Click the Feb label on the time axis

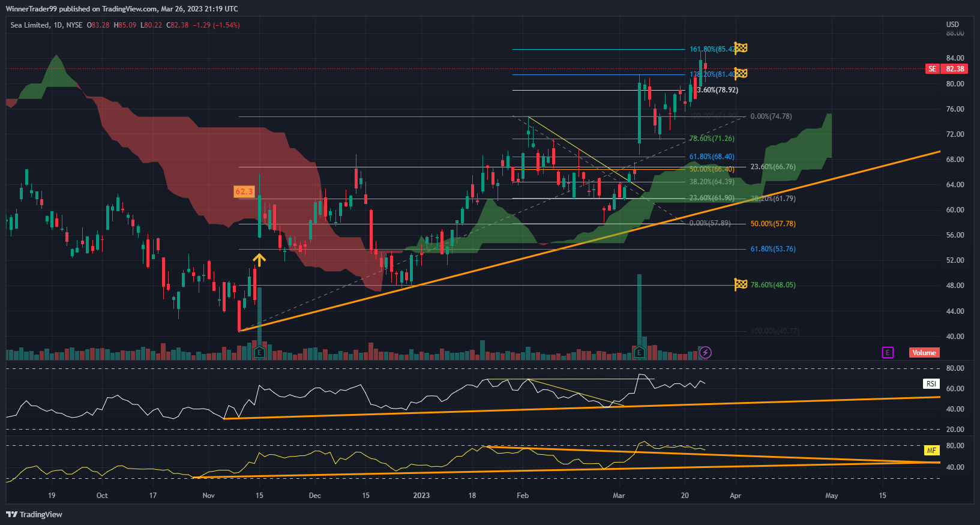point(523,496)
